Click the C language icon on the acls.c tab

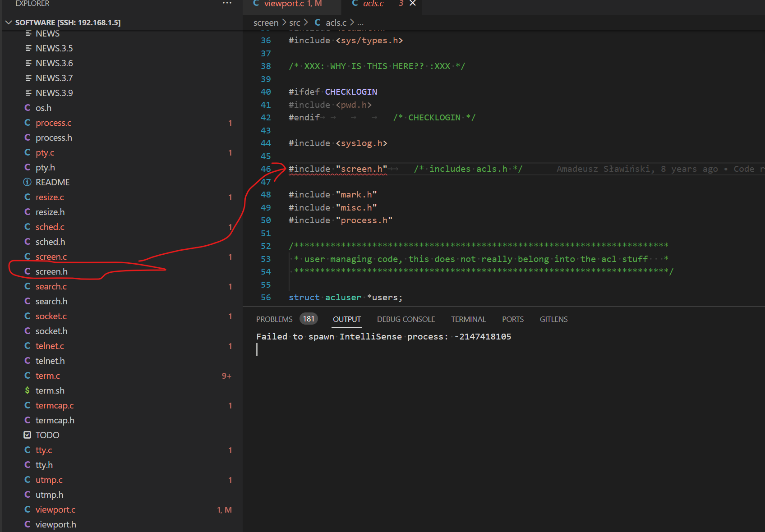(x=355, y=4)
